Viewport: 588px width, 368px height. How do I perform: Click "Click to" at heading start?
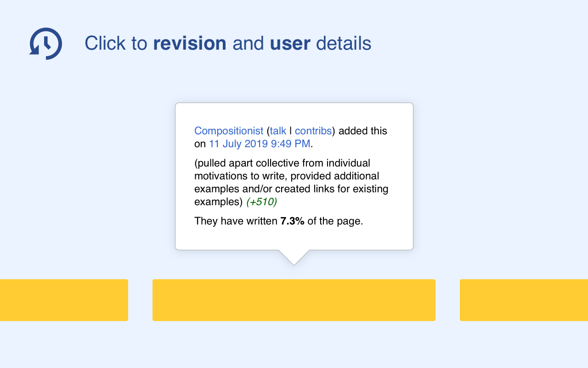[x=115, y=44]
